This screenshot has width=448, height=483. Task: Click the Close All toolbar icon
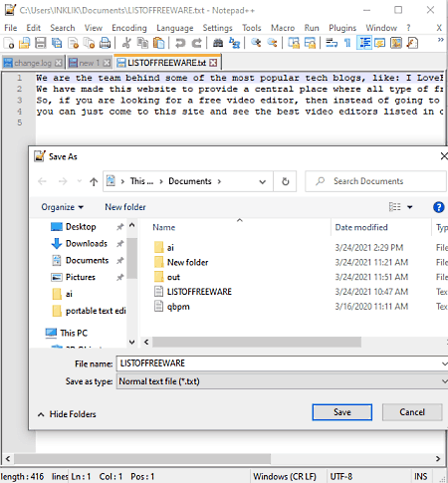(x=89, y=43)
